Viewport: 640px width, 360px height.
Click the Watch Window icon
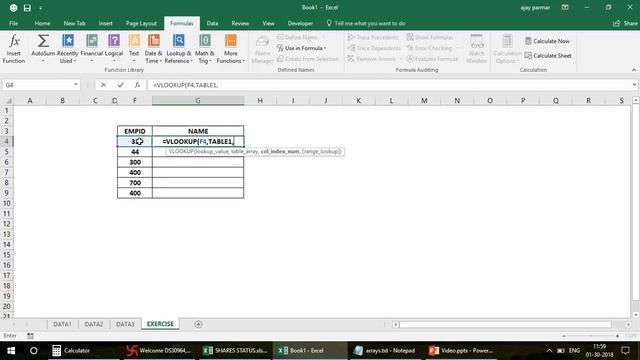[476, 42]
